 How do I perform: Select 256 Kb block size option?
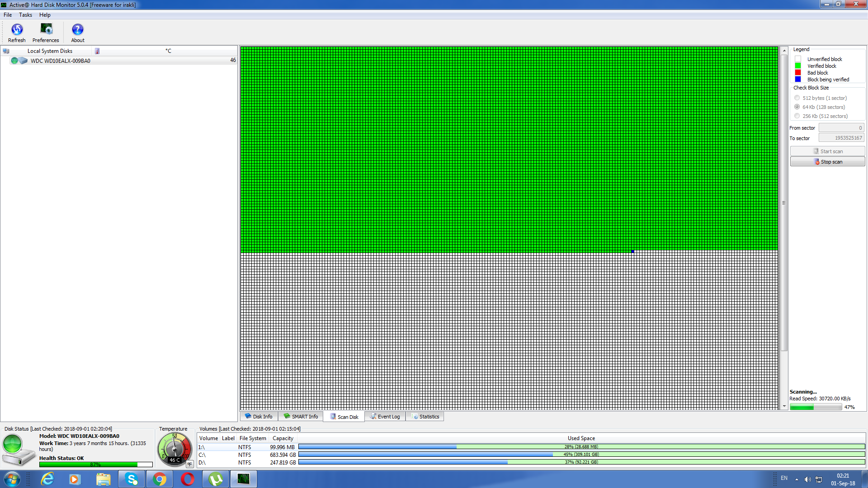click(x=797, y=116)
